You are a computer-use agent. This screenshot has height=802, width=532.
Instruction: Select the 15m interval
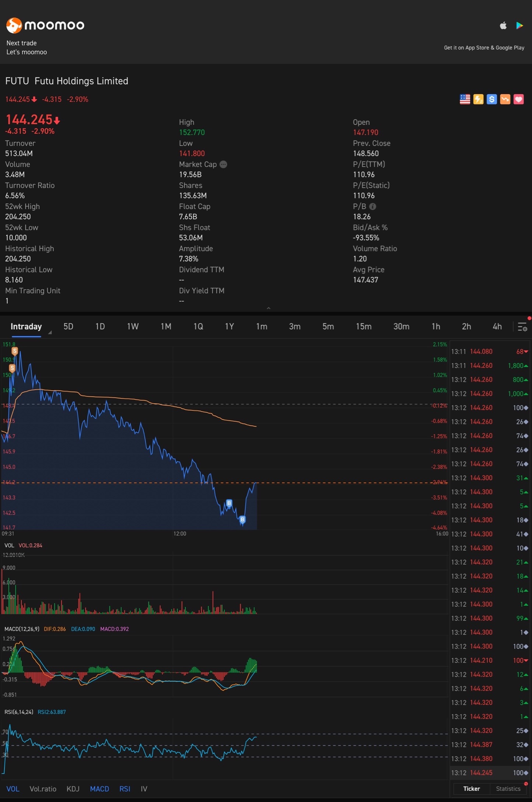(x=364, y=327)
